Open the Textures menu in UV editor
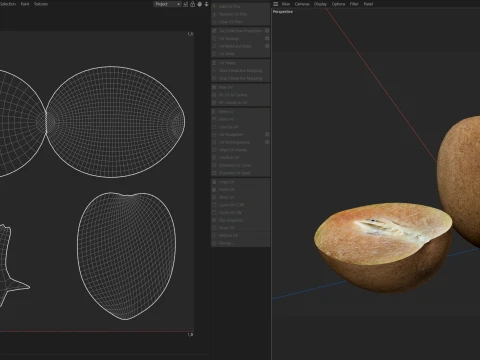The image size is (480, 360). pyautogui.click(x=41, y=4)
